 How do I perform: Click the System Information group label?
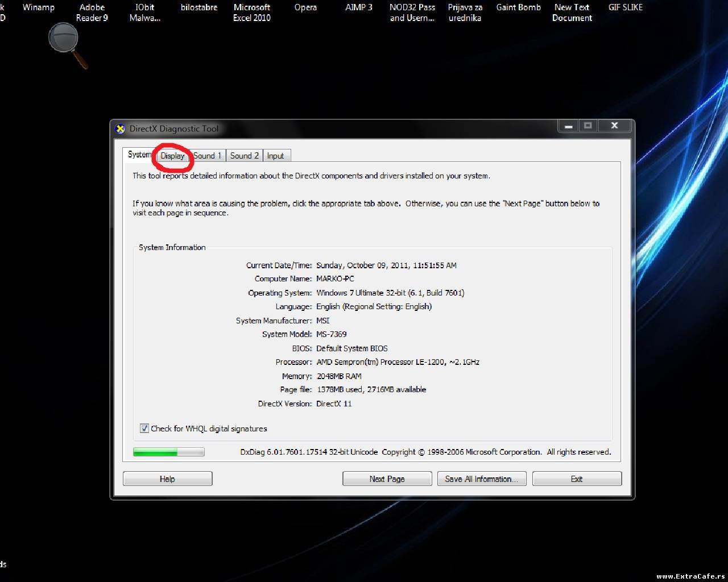coord(172,247)
